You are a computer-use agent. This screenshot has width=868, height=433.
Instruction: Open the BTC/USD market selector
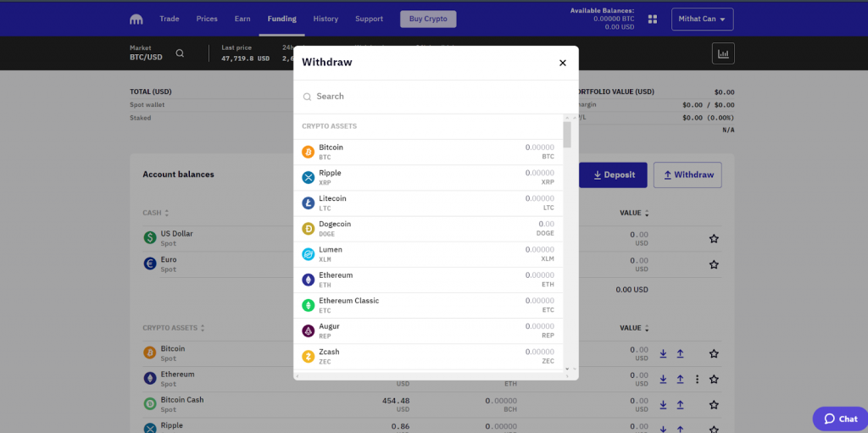(146, 53)
